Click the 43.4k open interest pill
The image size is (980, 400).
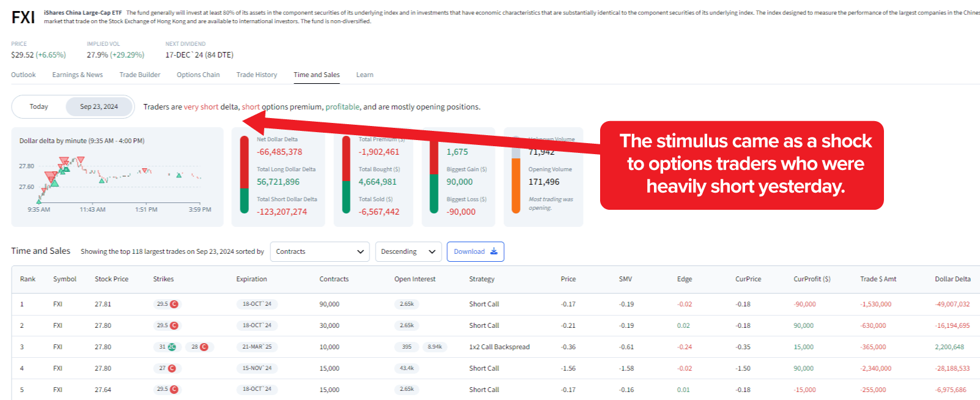coord(407,368)
